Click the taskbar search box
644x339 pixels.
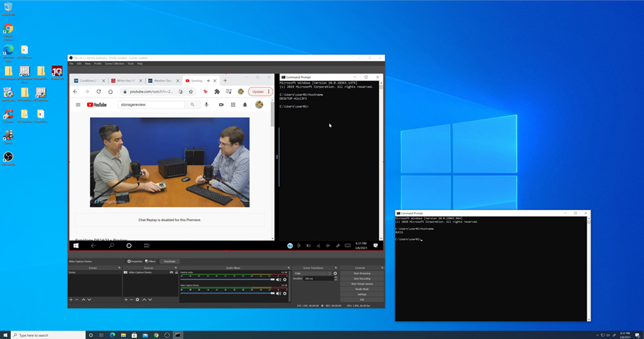click(x=48, y=335)
